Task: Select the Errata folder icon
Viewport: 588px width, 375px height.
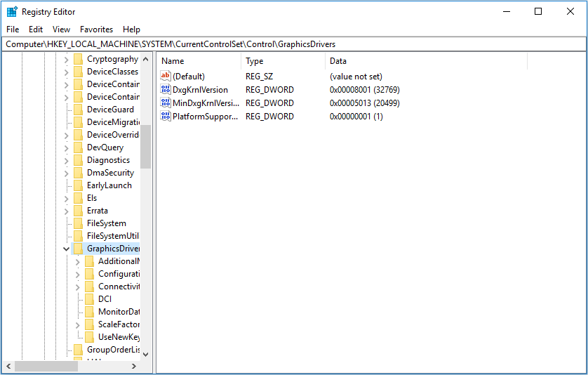Action: point(79,211)
